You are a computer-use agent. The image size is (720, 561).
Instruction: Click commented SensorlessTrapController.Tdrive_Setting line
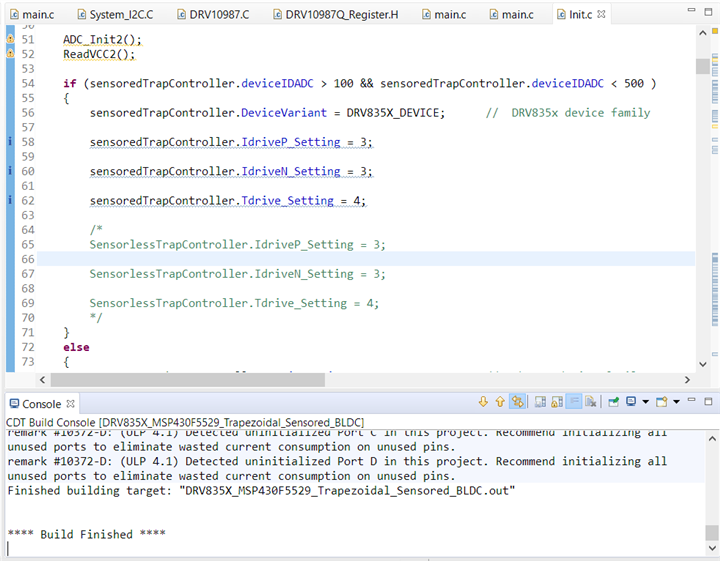(x=234, y=303)
